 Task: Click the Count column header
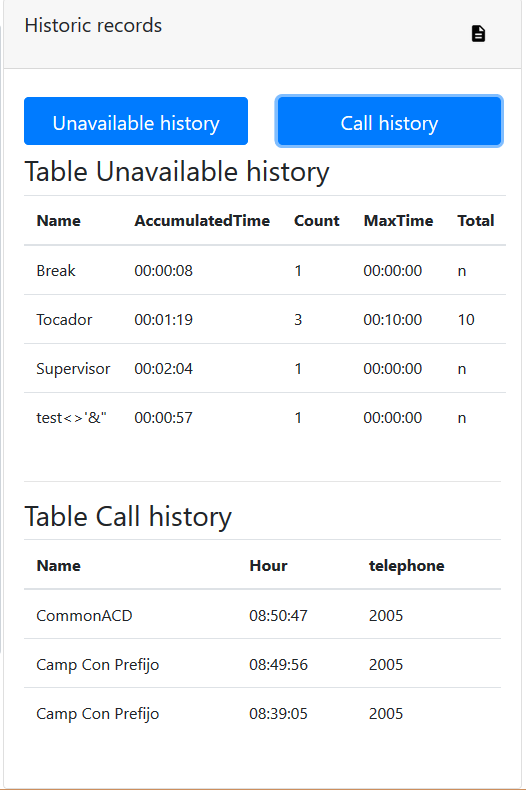pyautogui.click(x=317, y=221)
